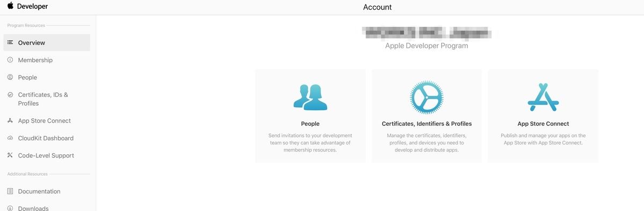This screenshot has height=211, width=644.
Task: Open the People card title
Action: pos(310,124)
